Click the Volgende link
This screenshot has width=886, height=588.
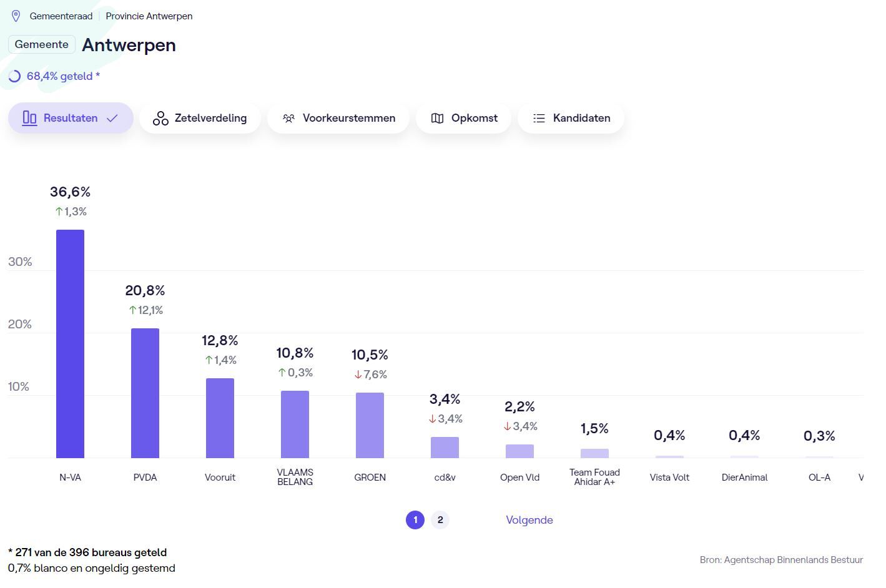(x=529, y=520)
